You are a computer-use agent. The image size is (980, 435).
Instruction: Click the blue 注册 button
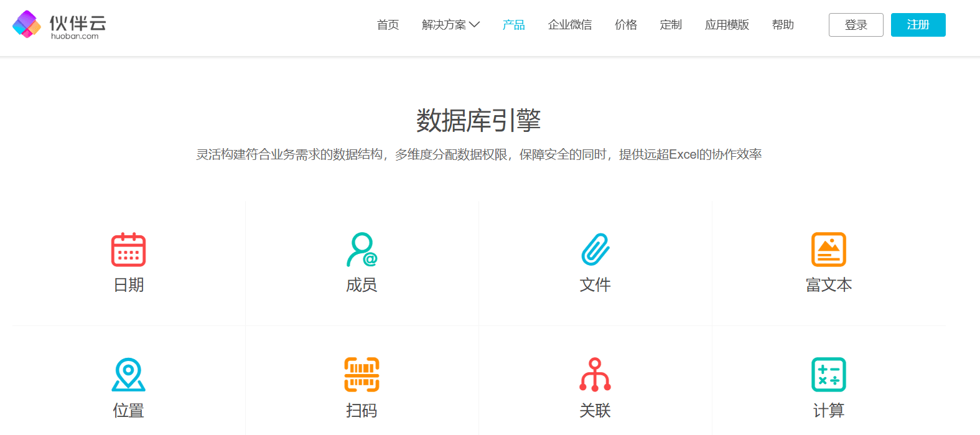pos(918,25)
